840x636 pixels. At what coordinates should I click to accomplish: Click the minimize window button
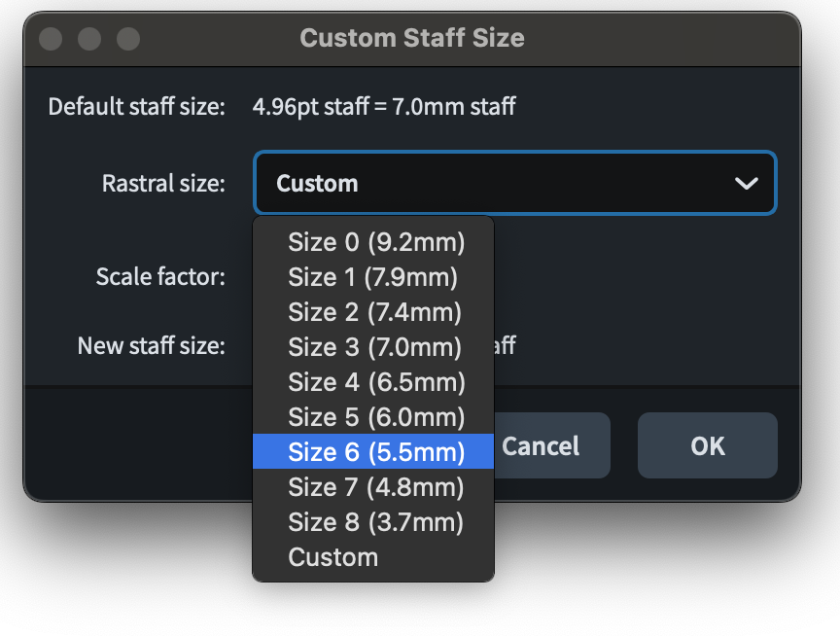tap(89, 39)
